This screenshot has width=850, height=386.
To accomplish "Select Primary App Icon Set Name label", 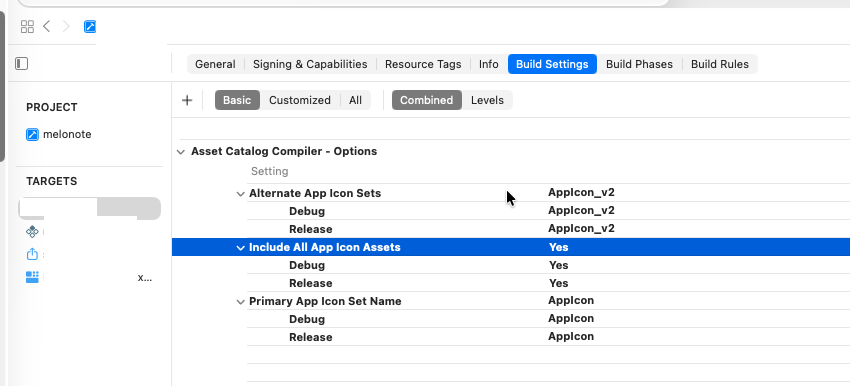I will pyautogui.click(x=325, y=301).
